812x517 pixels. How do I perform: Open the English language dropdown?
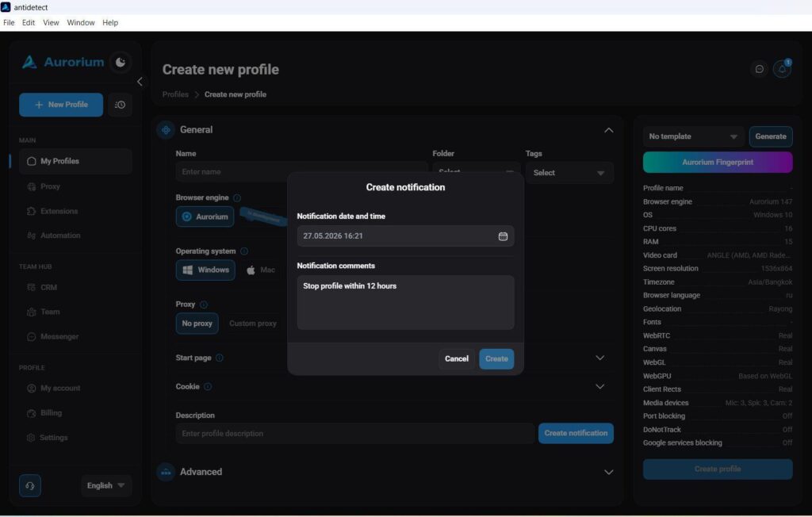point(105,485)
